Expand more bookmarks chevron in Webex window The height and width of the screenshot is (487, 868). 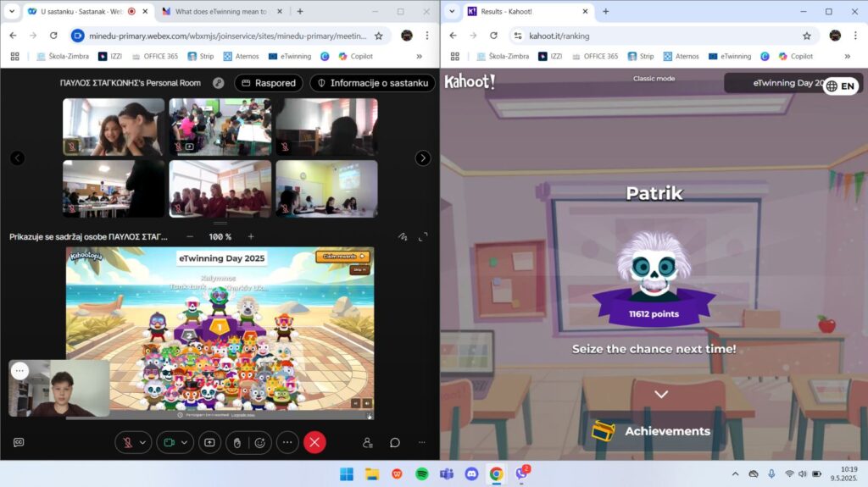[x=419, y=57]
